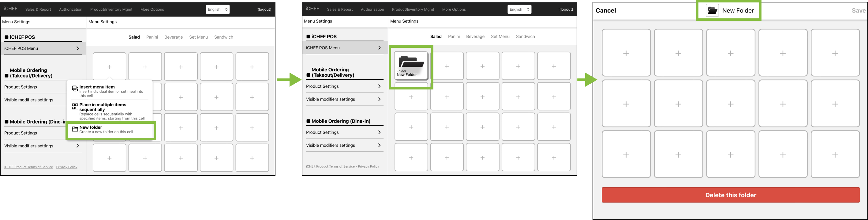This screenshot has height=220, width=868.
Task: Click the New Folder name field in header
Action: click(x=738, y=10)
